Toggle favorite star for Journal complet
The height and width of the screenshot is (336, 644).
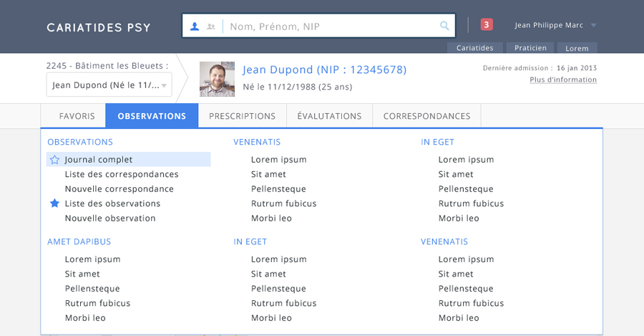pyautogui.click(x=54, y=160)
